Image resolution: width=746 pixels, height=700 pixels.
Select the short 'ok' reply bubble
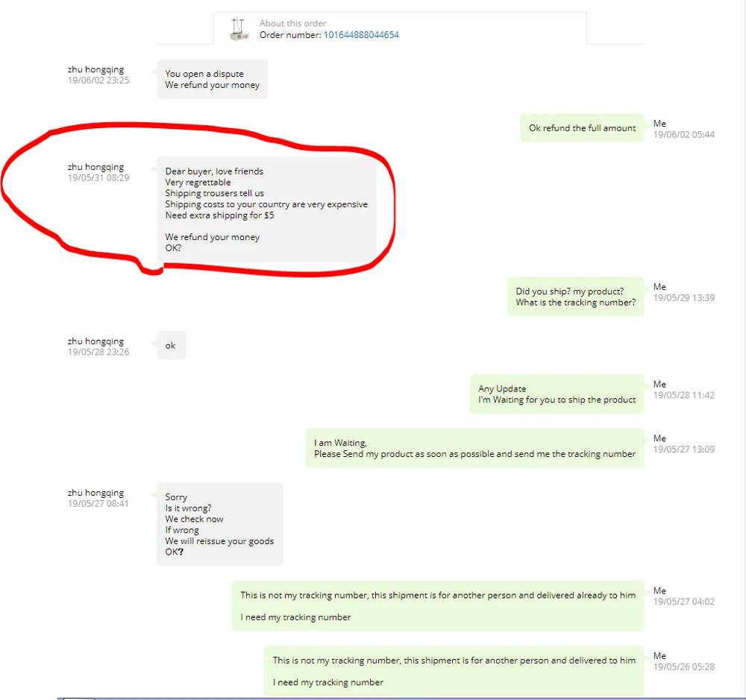172,346
